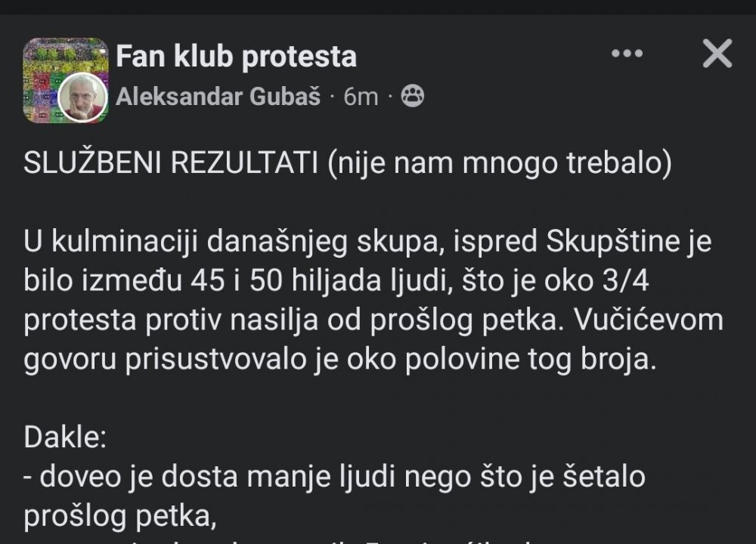Click the "prošlog petka," line under the bullet
This screenshot has width=756, height=544.
point(119,515)
